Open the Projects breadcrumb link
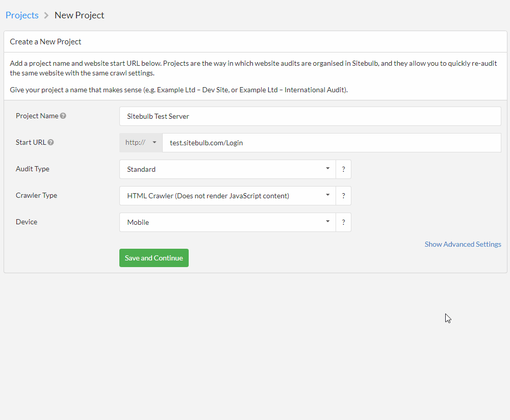The height and width of the screenshot is (420, 510). tap(22, 15)
